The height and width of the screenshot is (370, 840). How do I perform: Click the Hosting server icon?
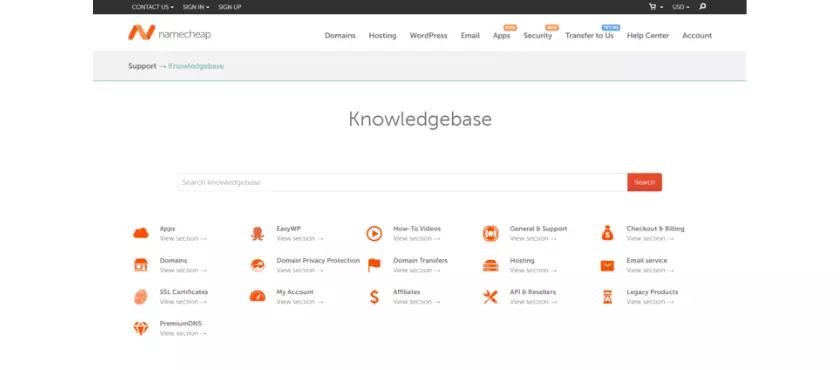pos(490,265)
